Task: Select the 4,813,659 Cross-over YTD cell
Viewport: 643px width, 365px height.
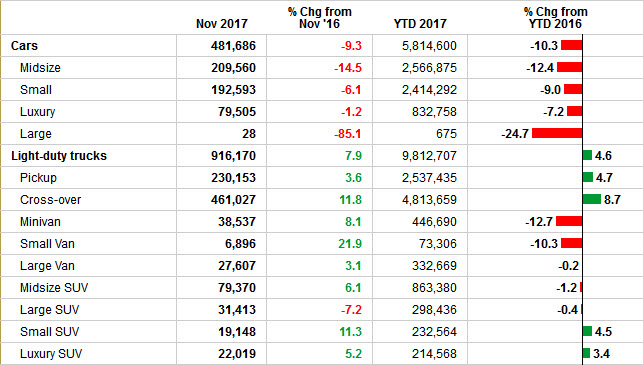Action: click(429, 200)
